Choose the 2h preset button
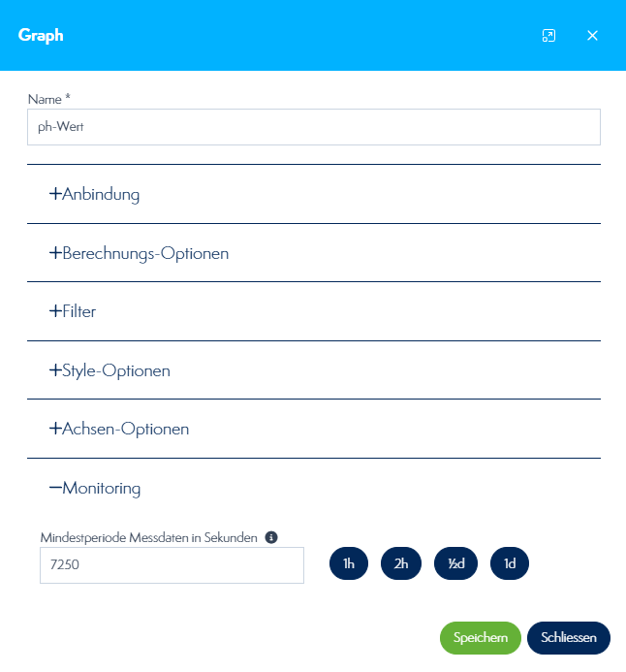 coord(400,563)
